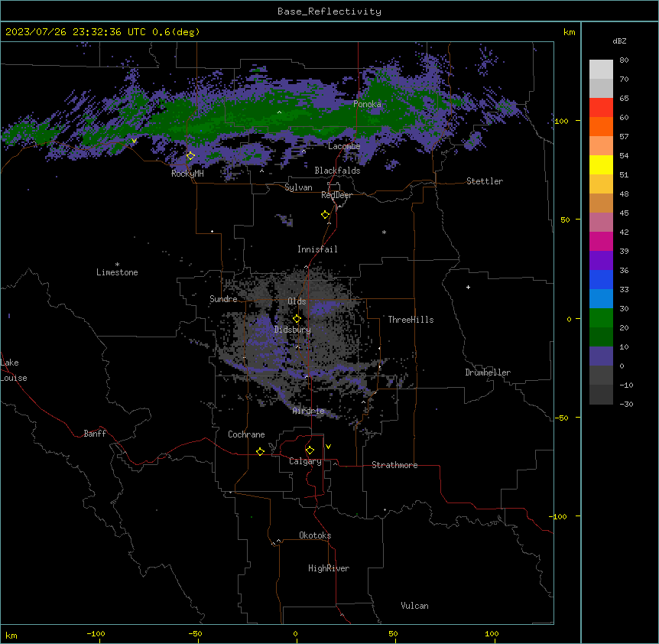
Task: Click the white asterisk east of Innisfail
Action: tap(384, 232)
